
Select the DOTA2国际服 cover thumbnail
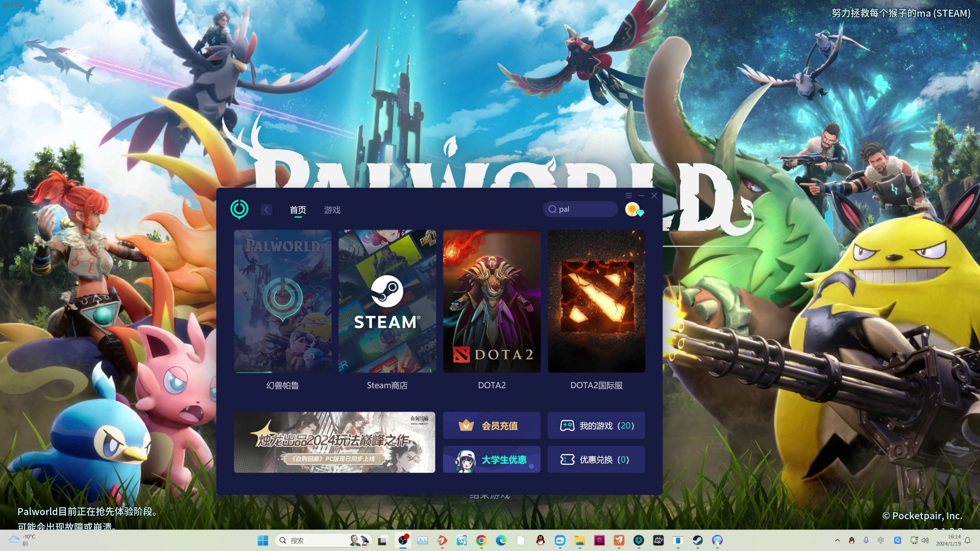pyautogui.click(x=597, y=301)
